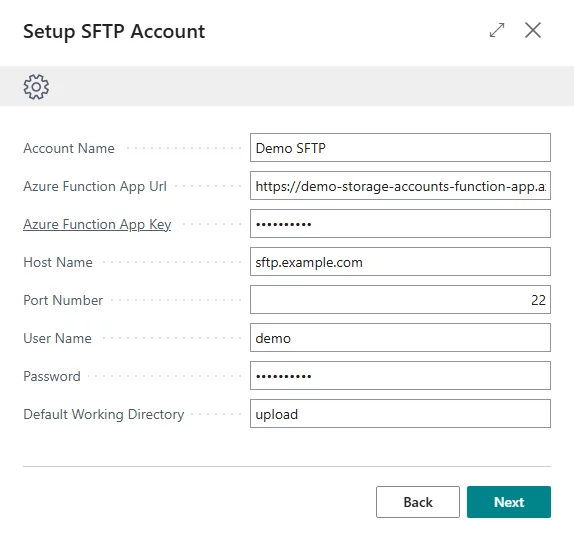Click the gear settings icon
This screenshot has width=574, height=541.
pyautogui.click(x=36, y=87)
